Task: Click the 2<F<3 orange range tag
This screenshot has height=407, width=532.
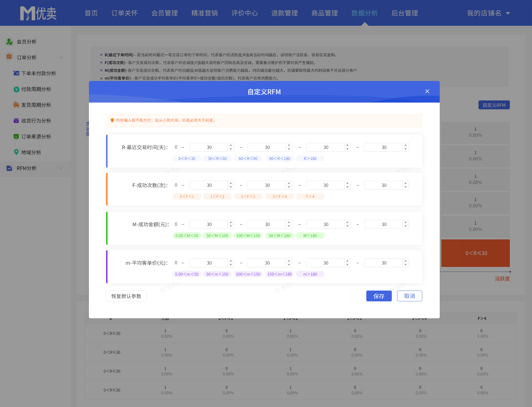Action: tap(248, 197)
